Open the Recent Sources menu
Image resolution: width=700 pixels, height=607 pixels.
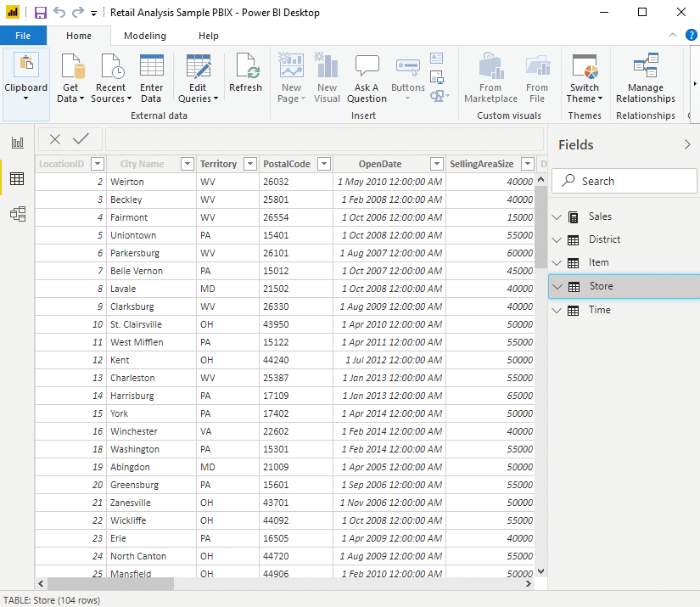pyautogui.click(x=111, y=93)
